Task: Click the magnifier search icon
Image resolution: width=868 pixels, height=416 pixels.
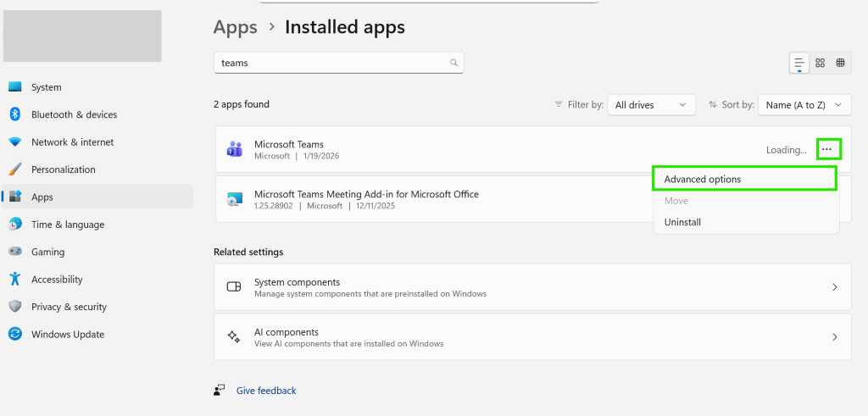Action: (454, 63)
